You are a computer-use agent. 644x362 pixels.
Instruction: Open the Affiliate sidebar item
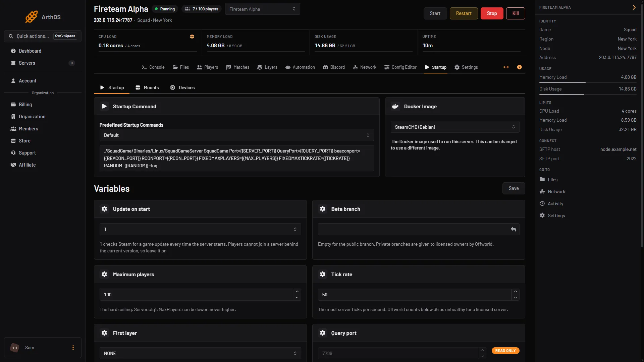[43, 165]
